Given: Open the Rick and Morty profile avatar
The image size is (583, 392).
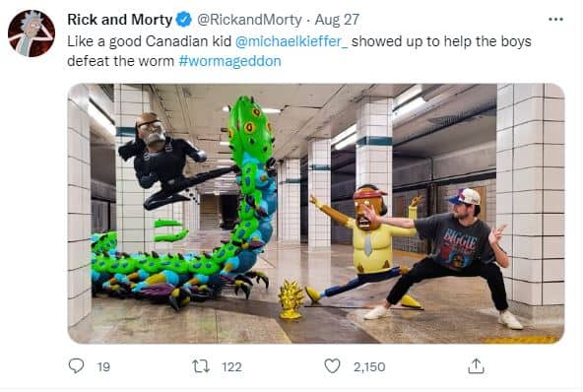Looking at the screenshot, I should (x=32, y=33).
